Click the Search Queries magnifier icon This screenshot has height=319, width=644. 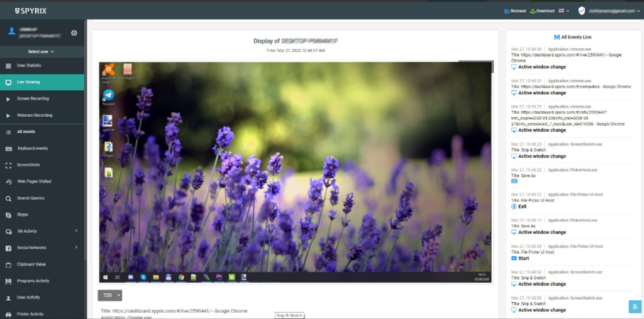point(8,198)
